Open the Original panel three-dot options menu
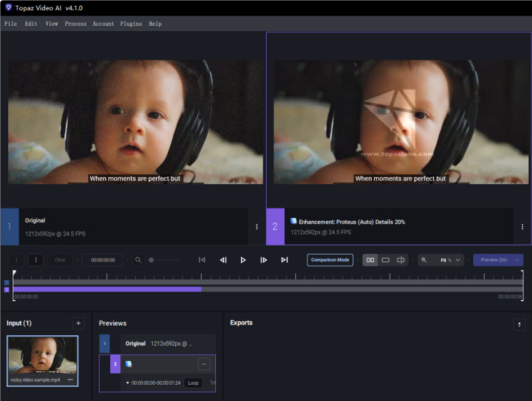The image size is (532, 401). (x=257, y=226)
